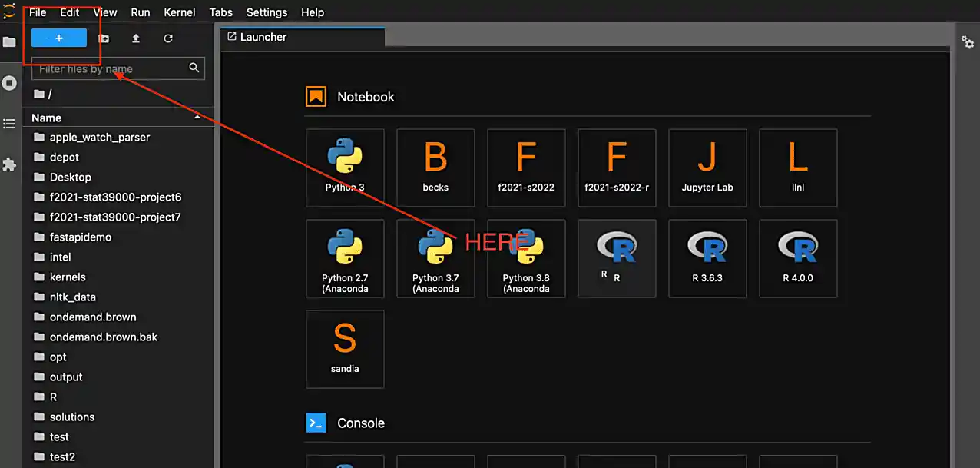Launch an R 4.0.0 notebook
The width and height of the screenshot is (980, 468).
[x=798, y=258]
